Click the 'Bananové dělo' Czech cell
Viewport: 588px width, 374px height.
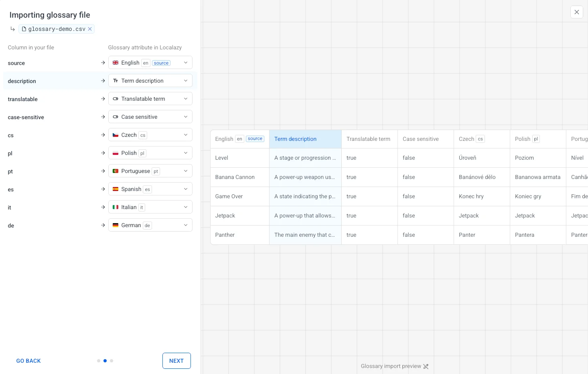[482, 177]
